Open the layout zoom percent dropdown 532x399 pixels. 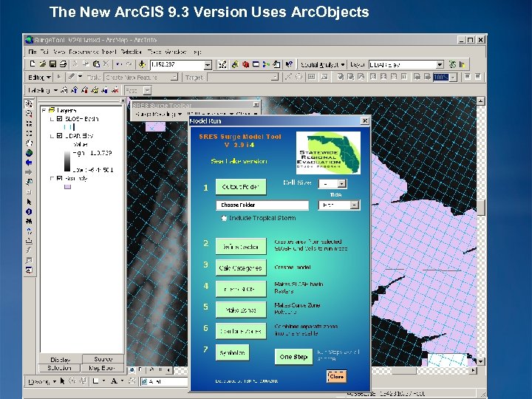pos(453,78)
